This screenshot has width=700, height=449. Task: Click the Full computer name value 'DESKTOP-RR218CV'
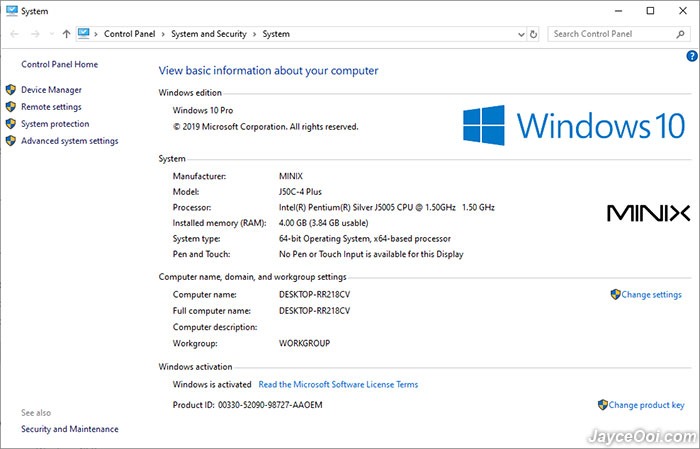point(314,311)
